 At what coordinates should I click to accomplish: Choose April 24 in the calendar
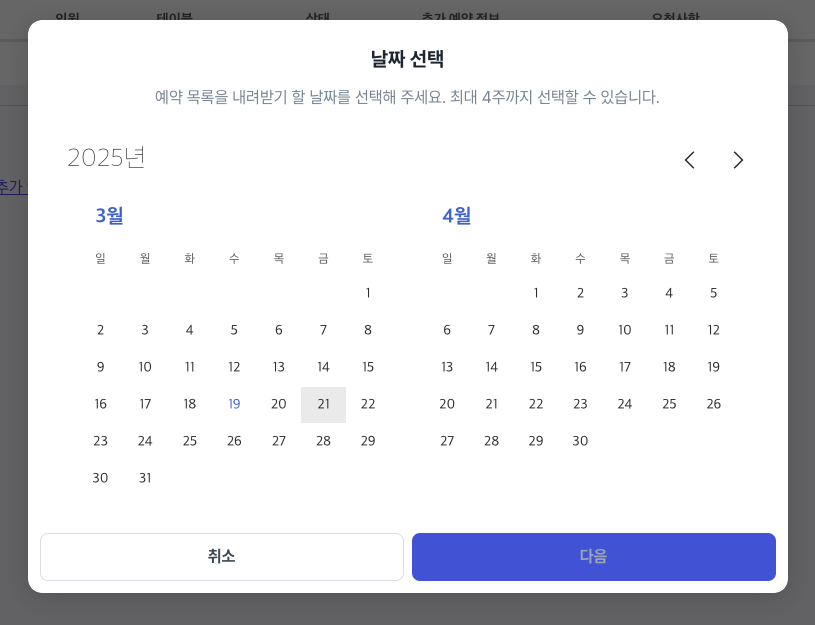click(625, 404)
